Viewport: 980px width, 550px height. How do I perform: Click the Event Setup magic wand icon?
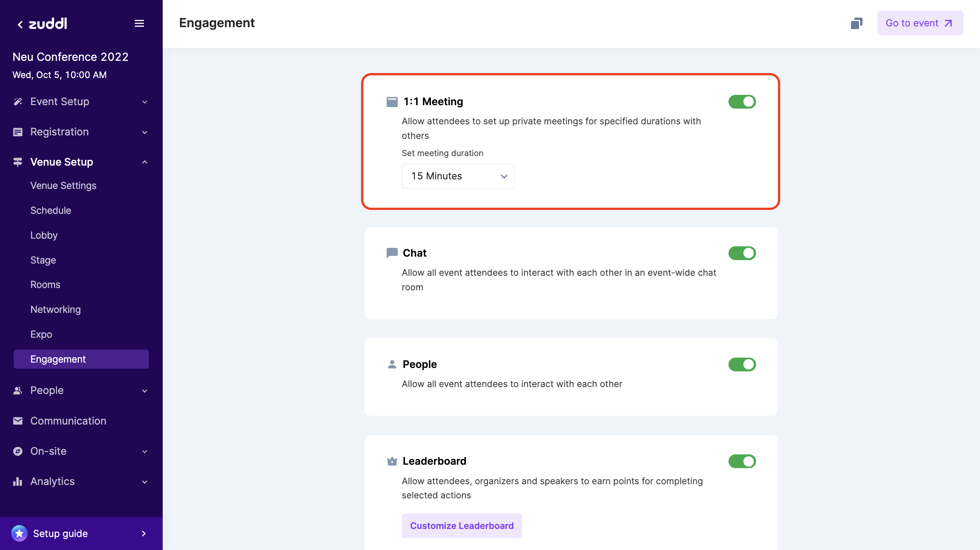[18, 101]
